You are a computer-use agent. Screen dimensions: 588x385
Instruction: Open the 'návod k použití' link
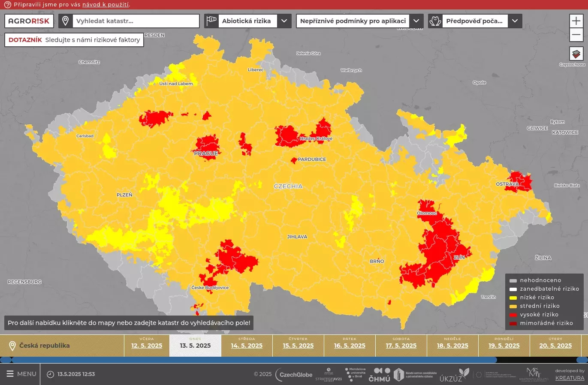(x=106, y=5)
